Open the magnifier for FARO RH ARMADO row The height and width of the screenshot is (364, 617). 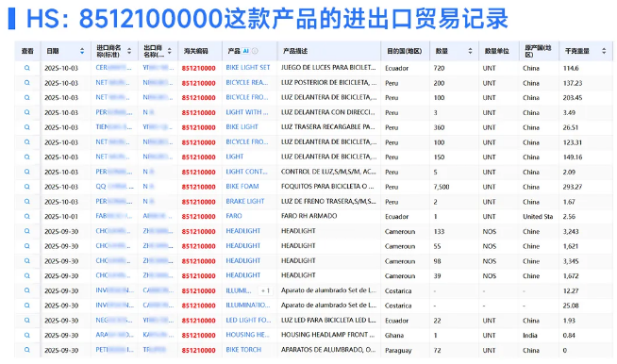[x=27, y=217]
